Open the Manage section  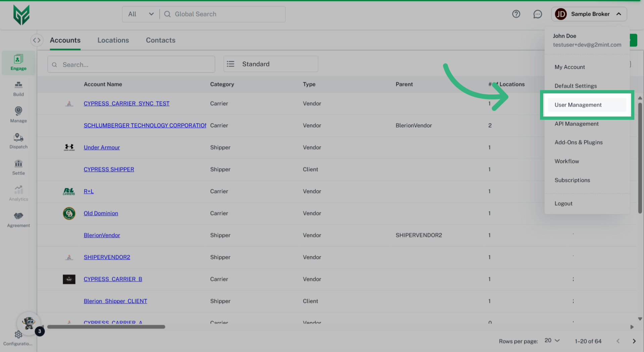click(18, 114)
